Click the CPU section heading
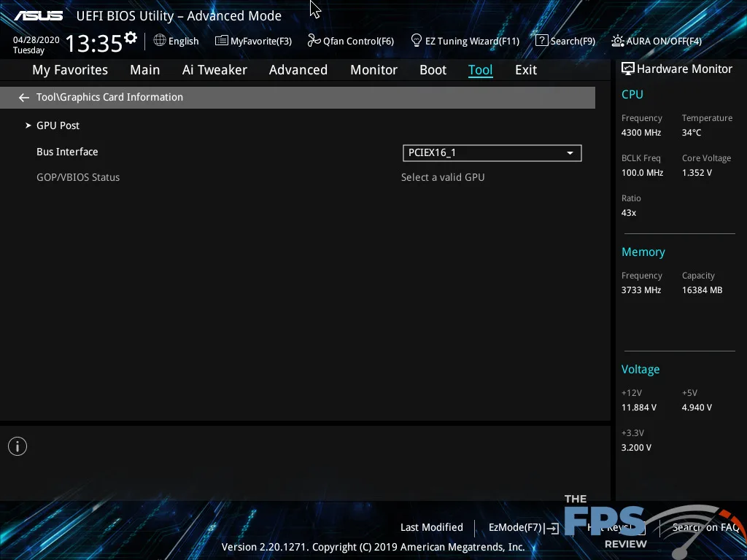Viewport: 747px width, 560px height. pyautogui.click(x=632, y=94)
